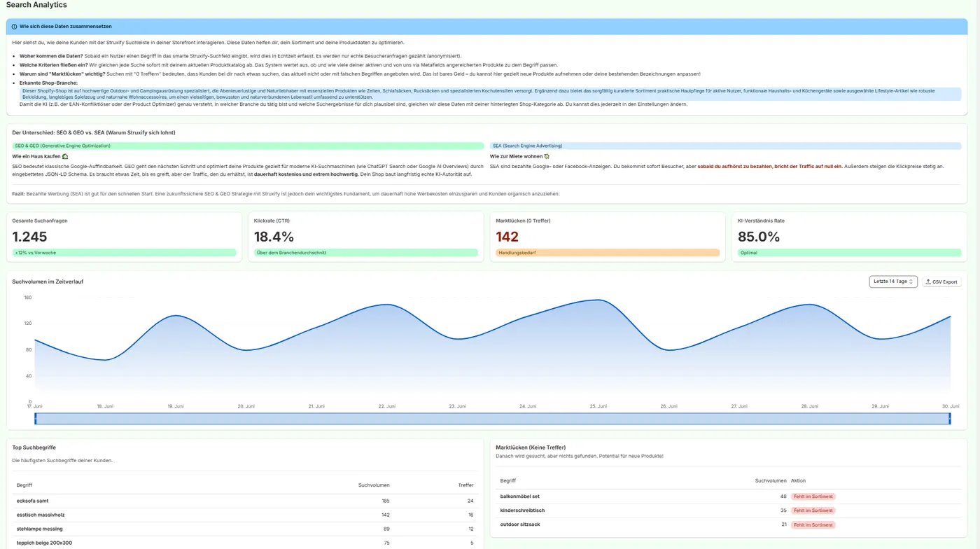Click search volume "48" for balkonmöbel set
Screen dimensions: 980x549
(x=783, y=496)
